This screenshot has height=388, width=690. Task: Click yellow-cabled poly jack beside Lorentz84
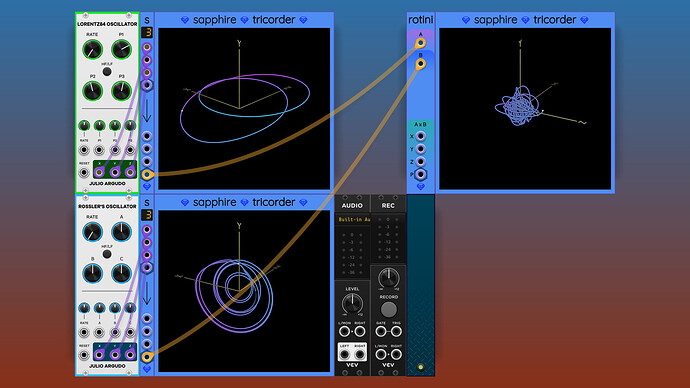[x=147, y=175]
